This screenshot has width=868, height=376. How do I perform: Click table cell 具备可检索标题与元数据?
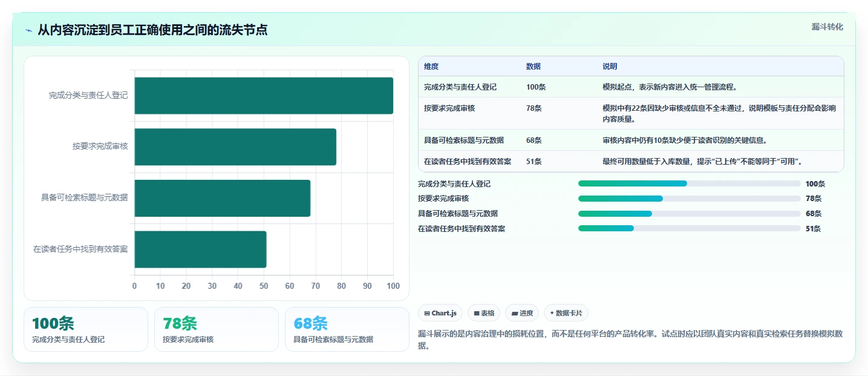click(464, 140)
